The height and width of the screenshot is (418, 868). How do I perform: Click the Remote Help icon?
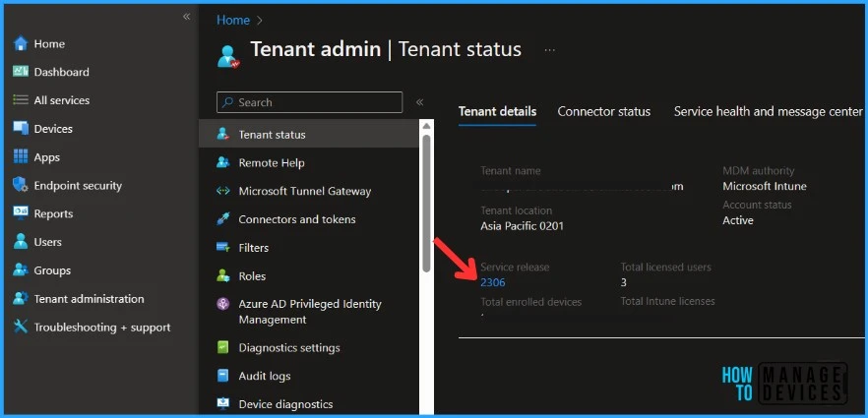(223, 162)
